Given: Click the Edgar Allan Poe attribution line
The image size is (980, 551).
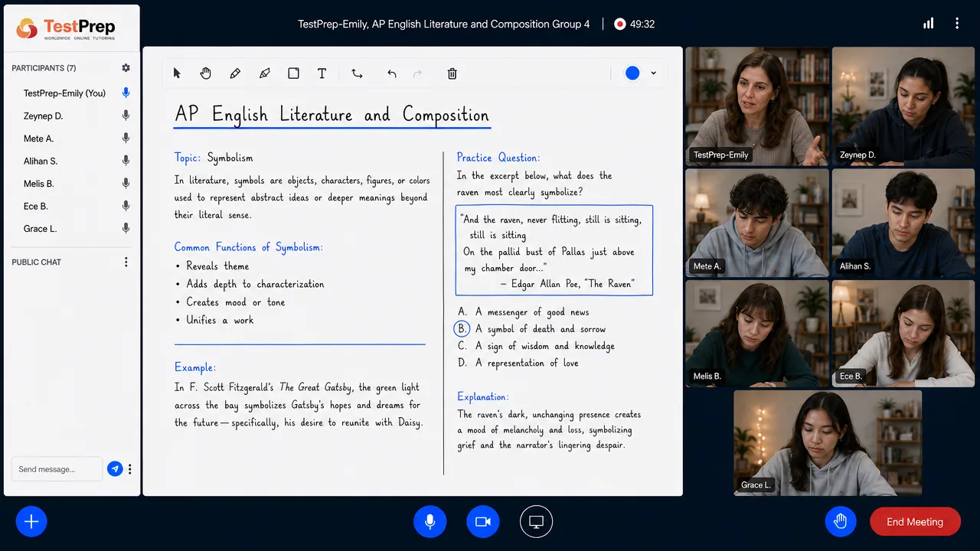Looking at the screenshot, I should pos(567,284).
